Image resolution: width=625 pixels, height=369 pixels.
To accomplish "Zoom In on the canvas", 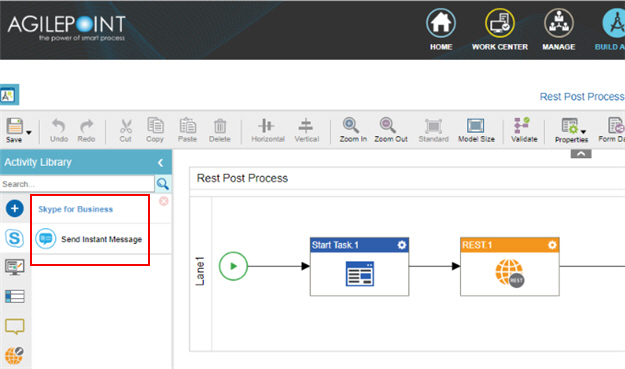I will tap(353, 130).
